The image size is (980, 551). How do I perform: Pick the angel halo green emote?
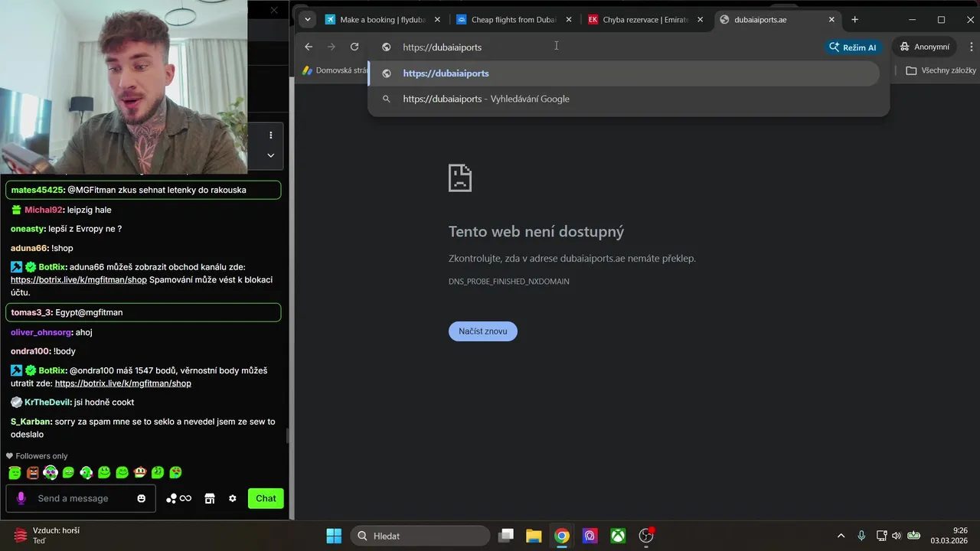point(15,473)
